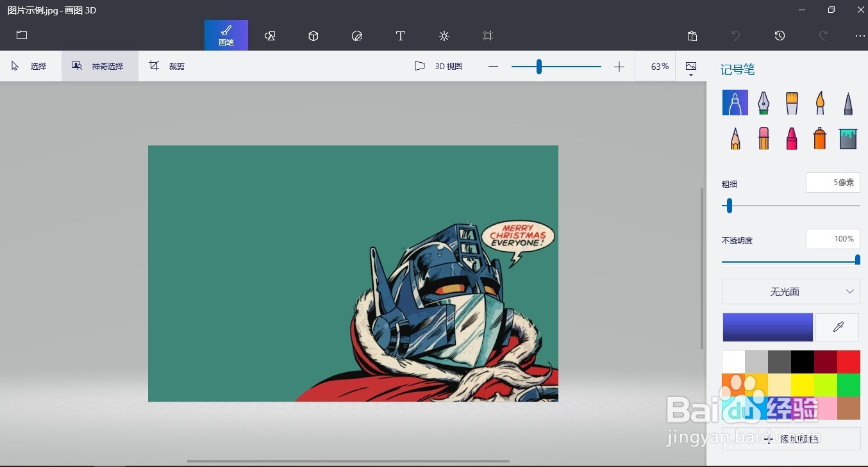Open the view mode image dropdown
Image resolution: width=868 pixels, height=467 pixels.
(691, 68)
